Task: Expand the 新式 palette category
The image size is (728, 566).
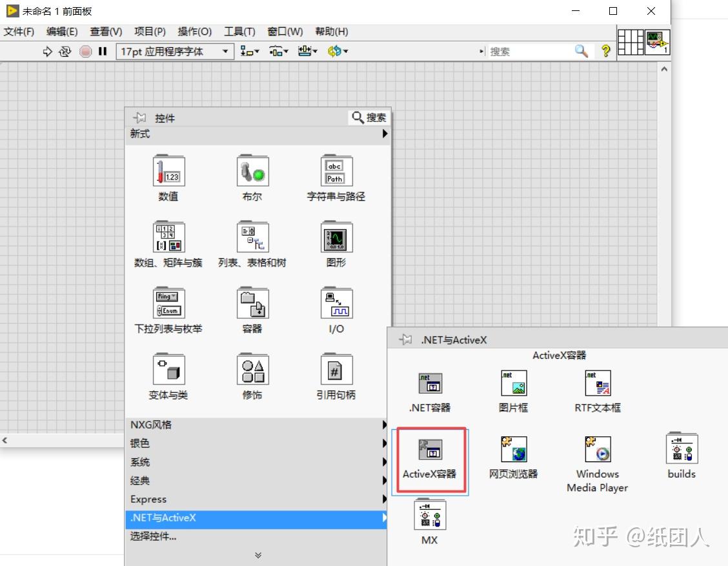Action: 258,134
